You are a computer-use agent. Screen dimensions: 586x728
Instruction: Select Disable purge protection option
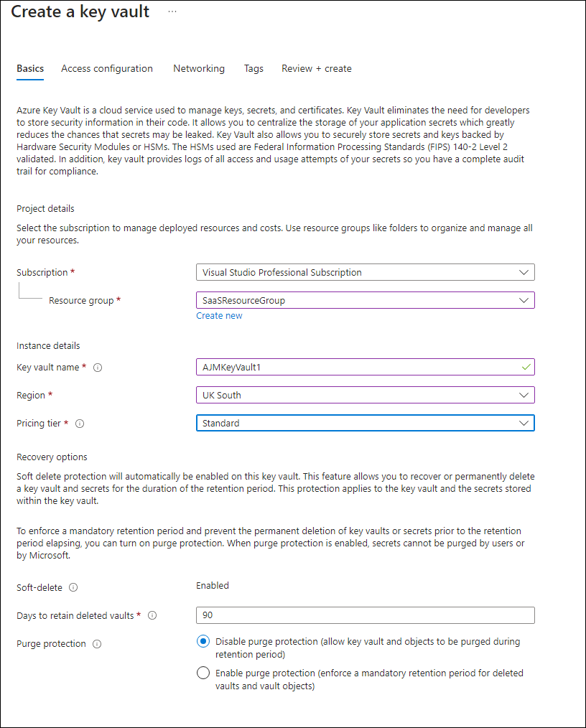pyautogui.click(x=203, y=642)
